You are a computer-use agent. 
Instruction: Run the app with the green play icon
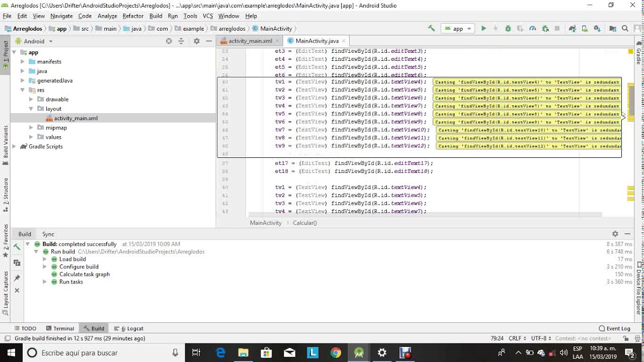click(484, 29)
